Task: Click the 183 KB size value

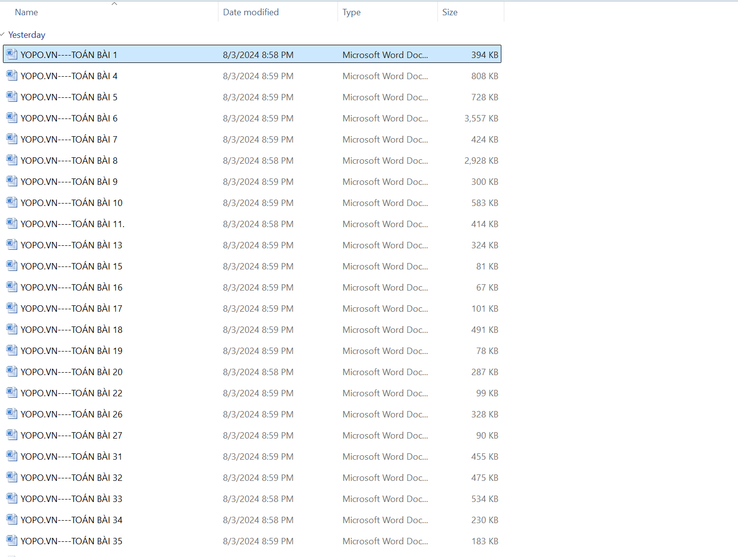Action: [485, 541]
